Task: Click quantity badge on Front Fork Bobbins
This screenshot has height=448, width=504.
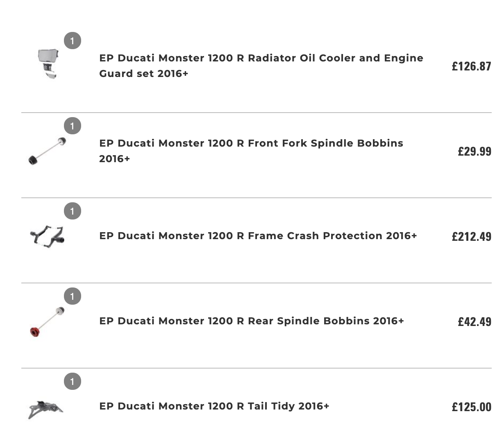Action: point(73,126)
